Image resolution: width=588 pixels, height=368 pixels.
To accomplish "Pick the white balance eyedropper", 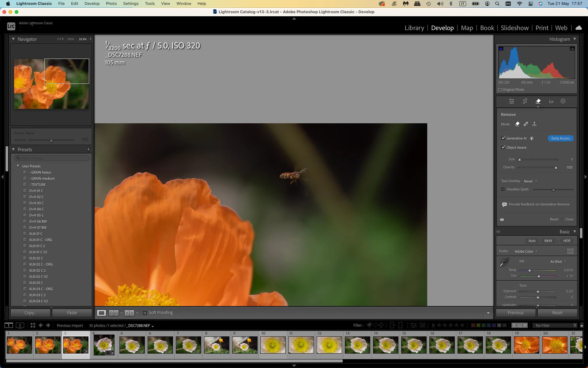I will [504, 262].
